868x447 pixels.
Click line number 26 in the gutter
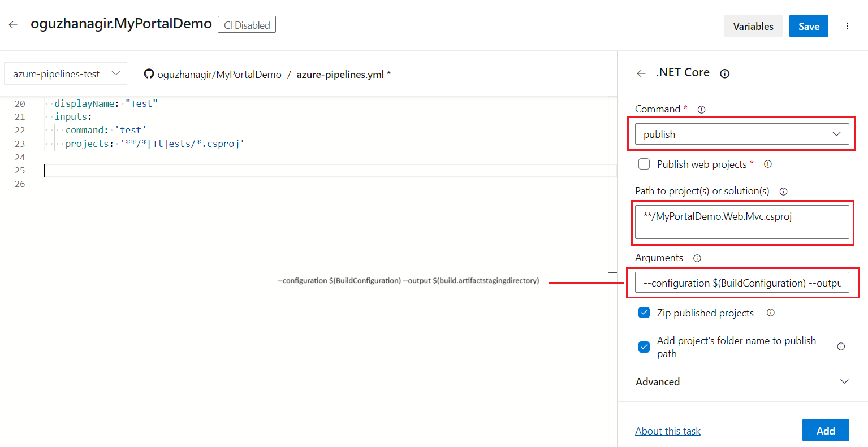tap(20, 184)
